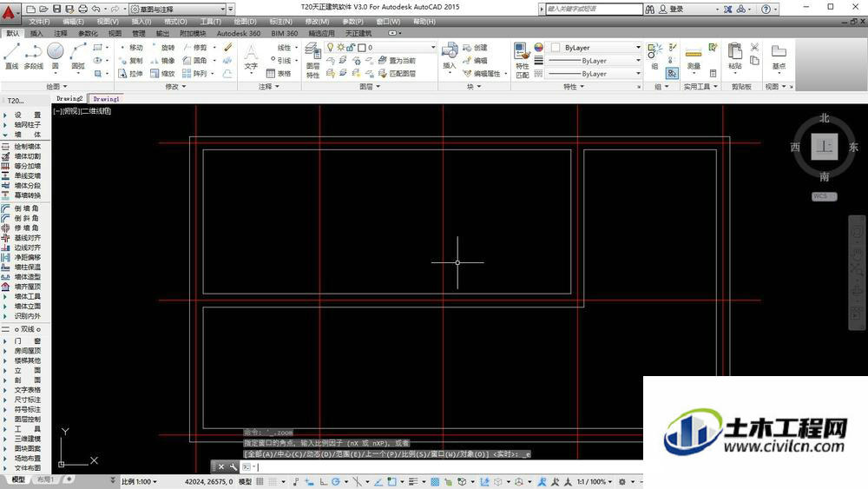The image size is (868, 489).
Task: Toggle group selection highlighted button
Action: (x=672, y=73)
